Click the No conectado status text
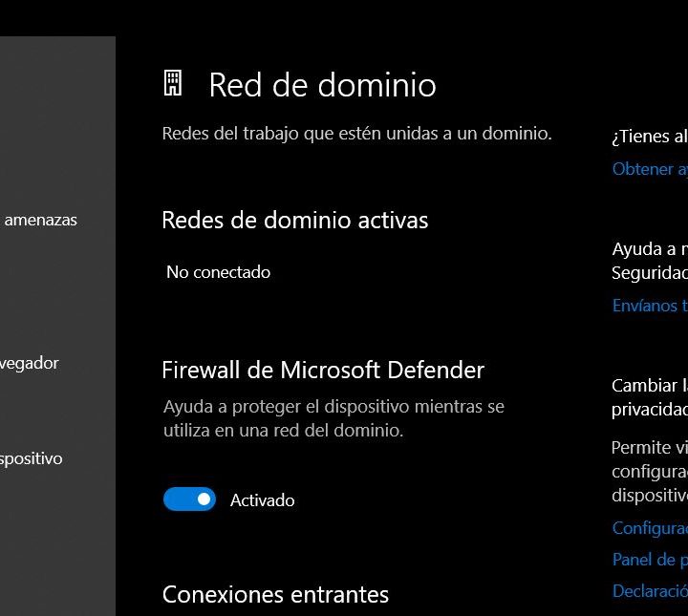 218,272
